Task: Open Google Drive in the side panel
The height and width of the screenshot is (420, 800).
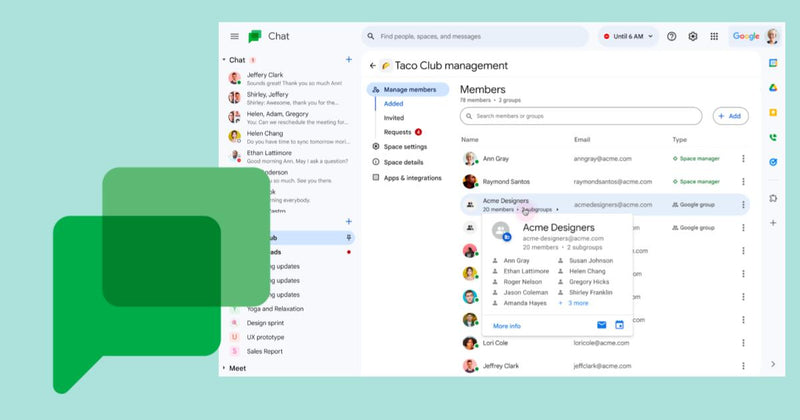Action: coord(773,88)
